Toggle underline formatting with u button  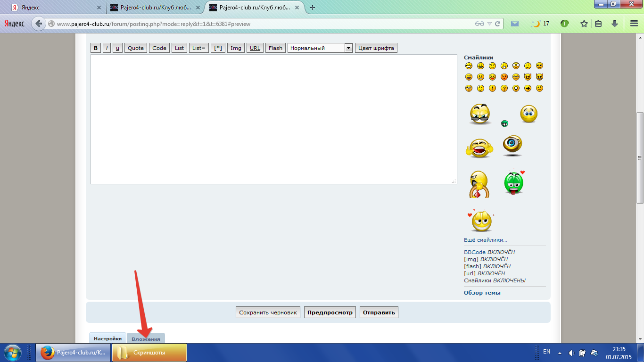[117, 48]
